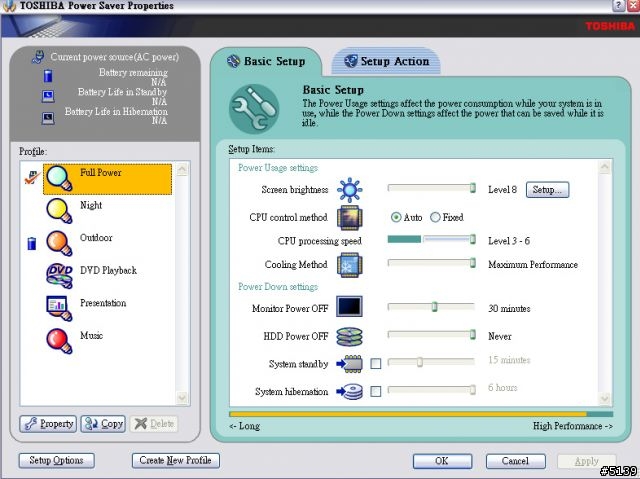Click the Basic Setup wrench and screwdriver icon
640x479 pixels.
click(254, 109)
